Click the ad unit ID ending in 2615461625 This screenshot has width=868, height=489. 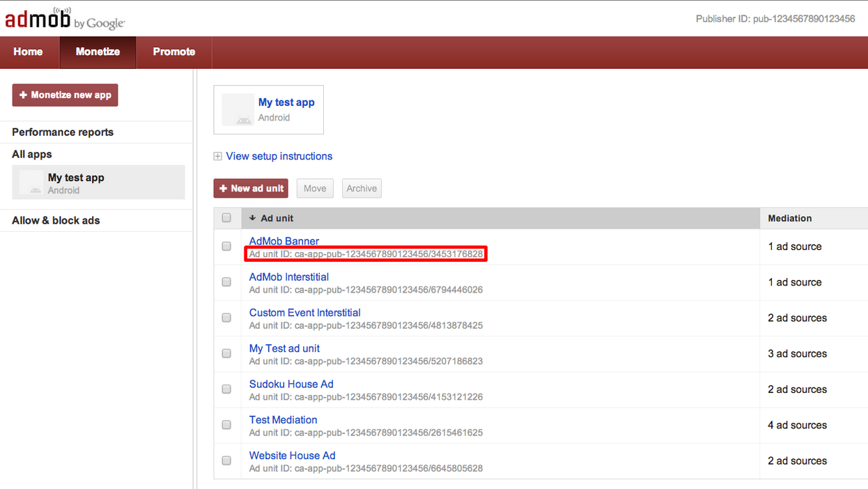coord(366,433)
